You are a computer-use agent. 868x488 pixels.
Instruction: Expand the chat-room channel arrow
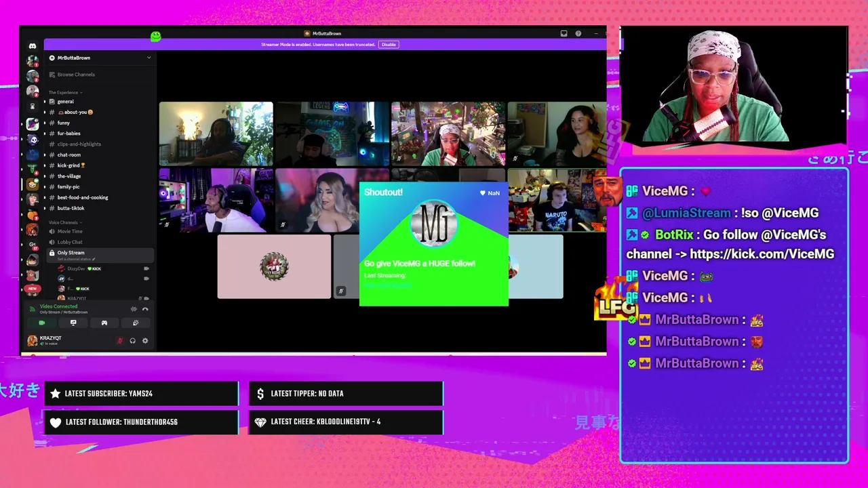45,155
